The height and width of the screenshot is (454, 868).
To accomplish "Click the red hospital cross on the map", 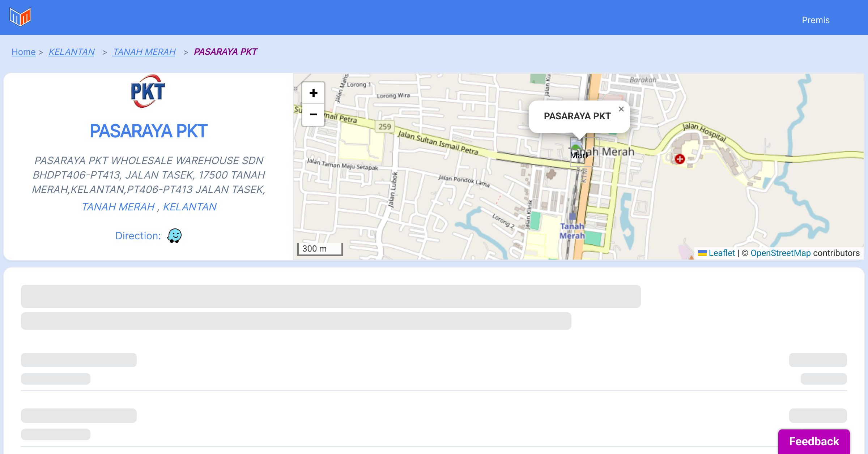I will point(680,159).
